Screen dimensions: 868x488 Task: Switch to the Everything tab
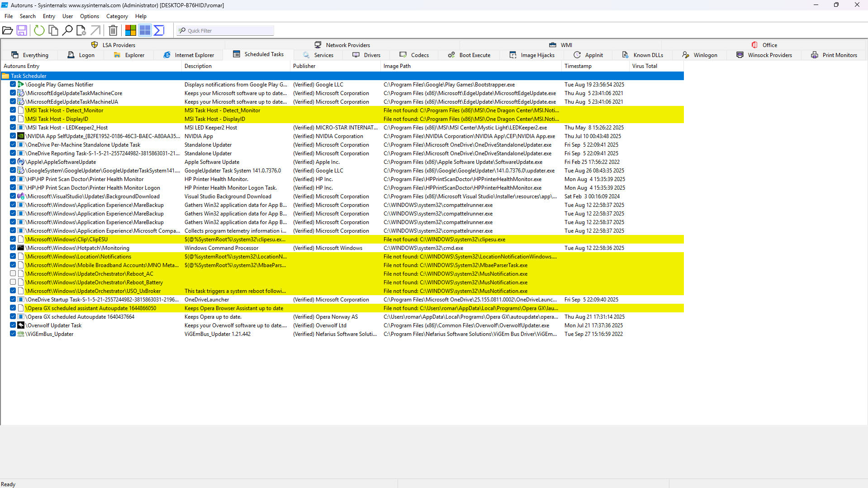coord(30,55)
